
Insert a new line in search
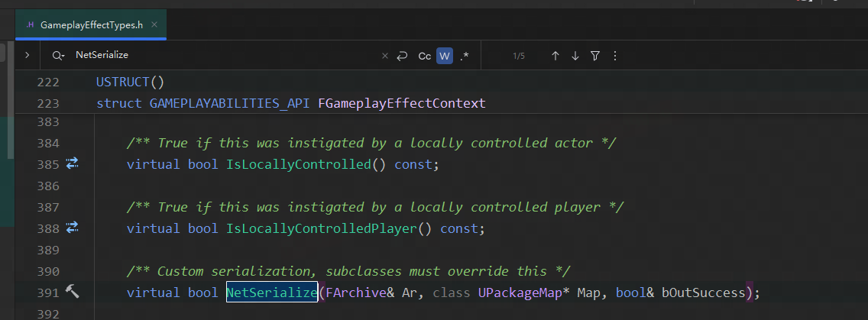coord(403,56)
